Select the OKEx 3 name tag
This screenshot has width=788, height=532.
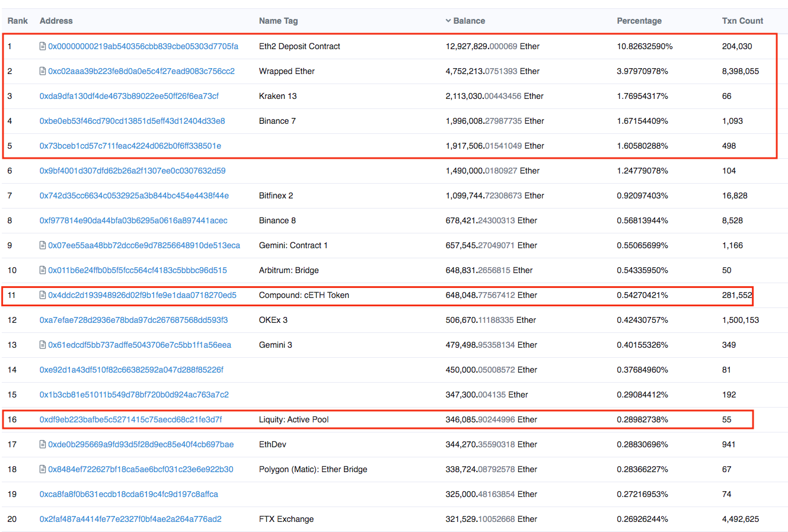click(x=273, y=320)
